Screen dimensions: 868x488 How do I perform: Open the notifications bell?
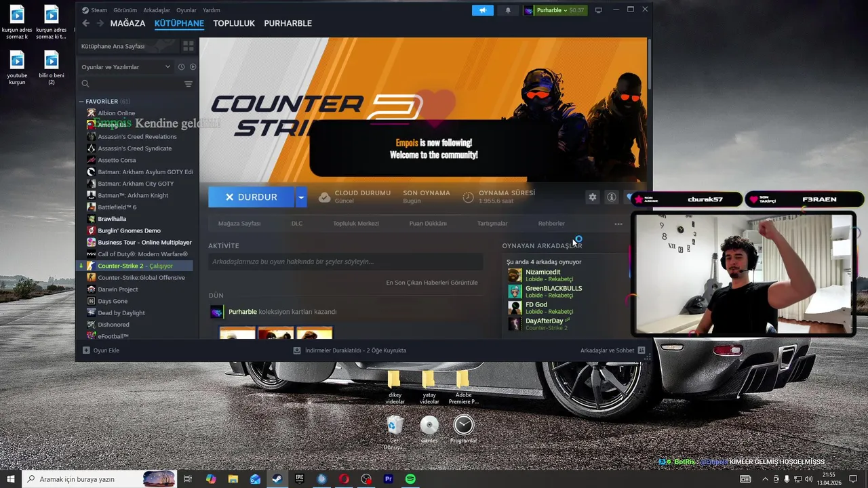pyautogui.click(x=508, y=10)
